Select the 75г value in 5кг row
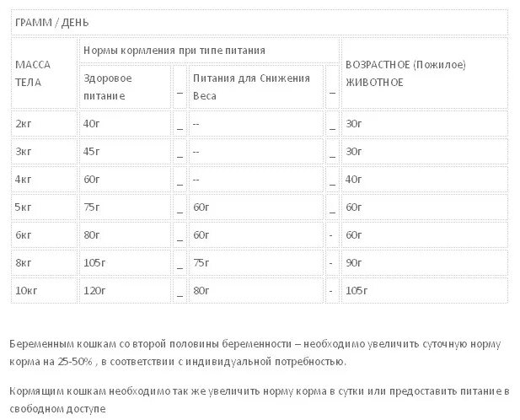This screenshot has width=520, height=420. (x=125, y=207)
